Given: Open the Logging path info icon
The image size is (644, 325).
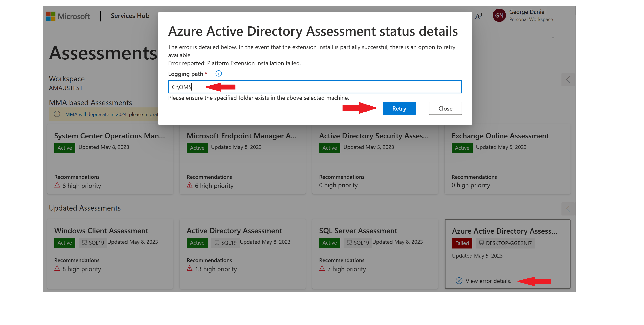Looking at the screenshot, I should click(x=219, y=74).
